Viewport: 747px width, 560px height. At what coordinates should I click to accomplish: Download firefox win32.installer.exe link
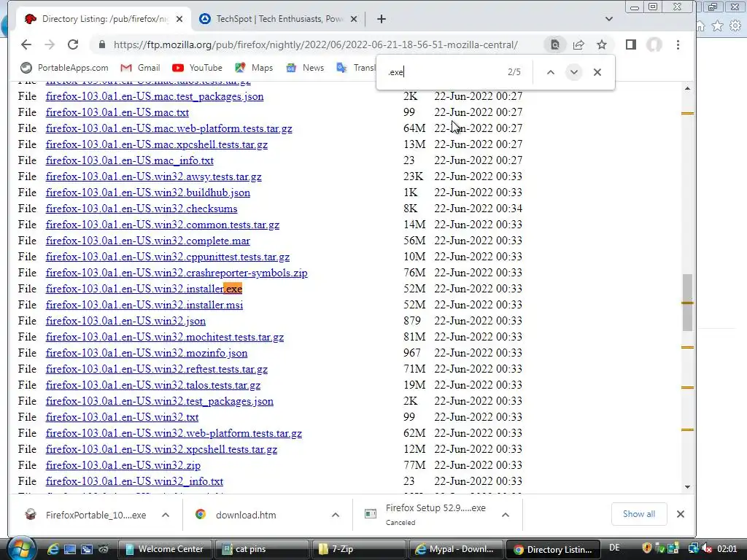click(144, 289)
